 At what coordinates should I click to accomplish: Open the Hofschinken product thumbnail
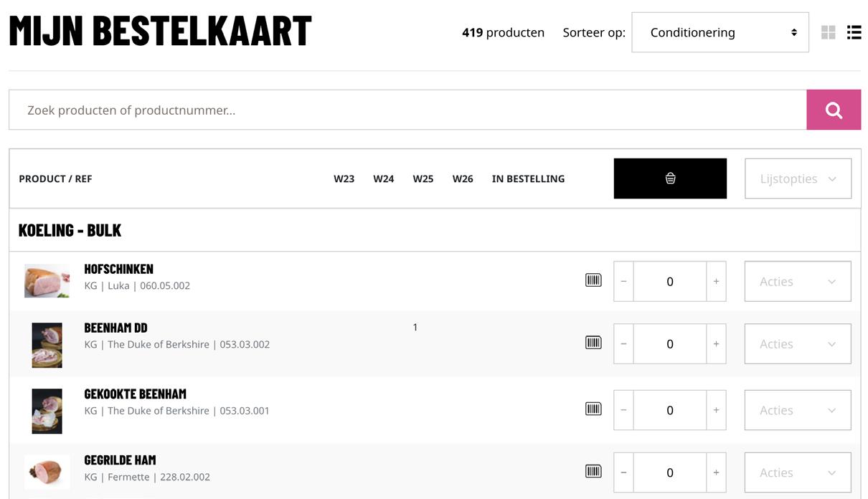coord(47,280)
